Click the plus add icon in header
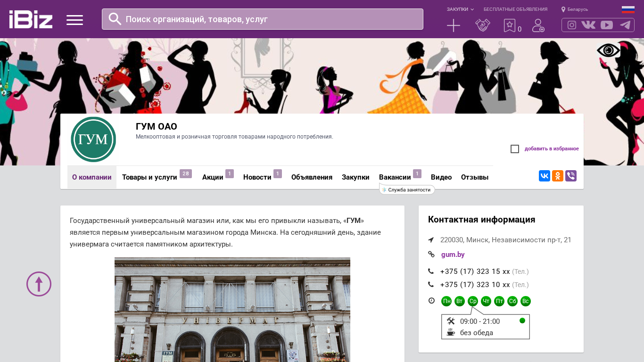This screenshot has height=362, width=644. [453, 25]
